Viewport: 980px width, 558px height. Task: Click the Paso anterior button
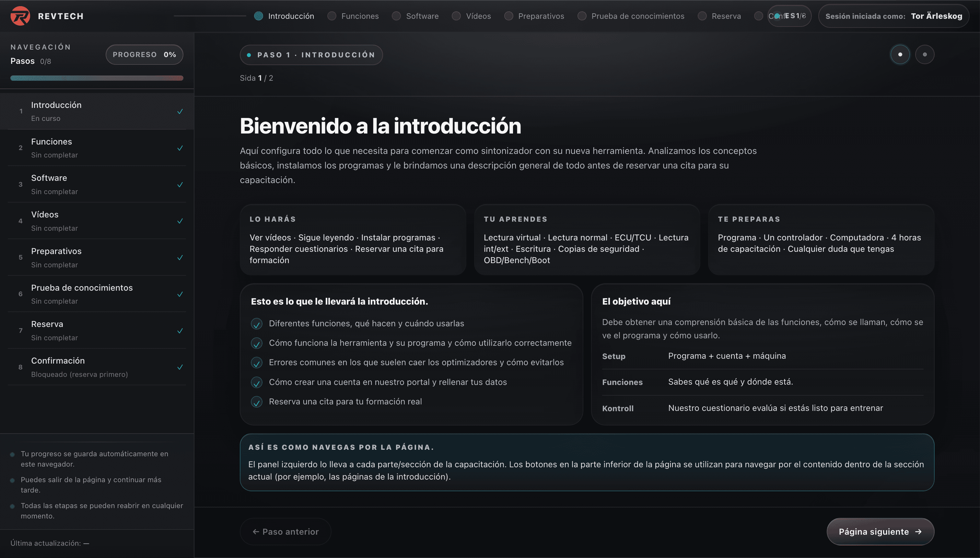(x=285, y=531)
